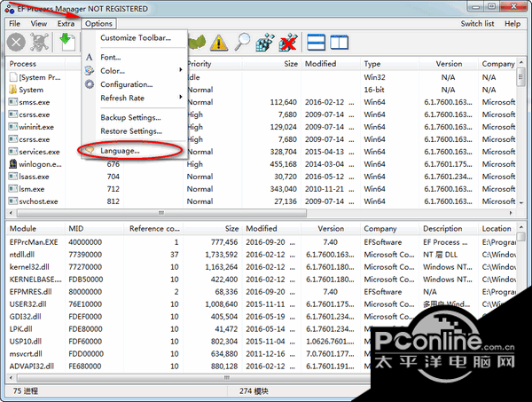532x402 pixels.
Task: Select the vertical split layout icon
Action: pyautogui.click(x=339, y=43)
